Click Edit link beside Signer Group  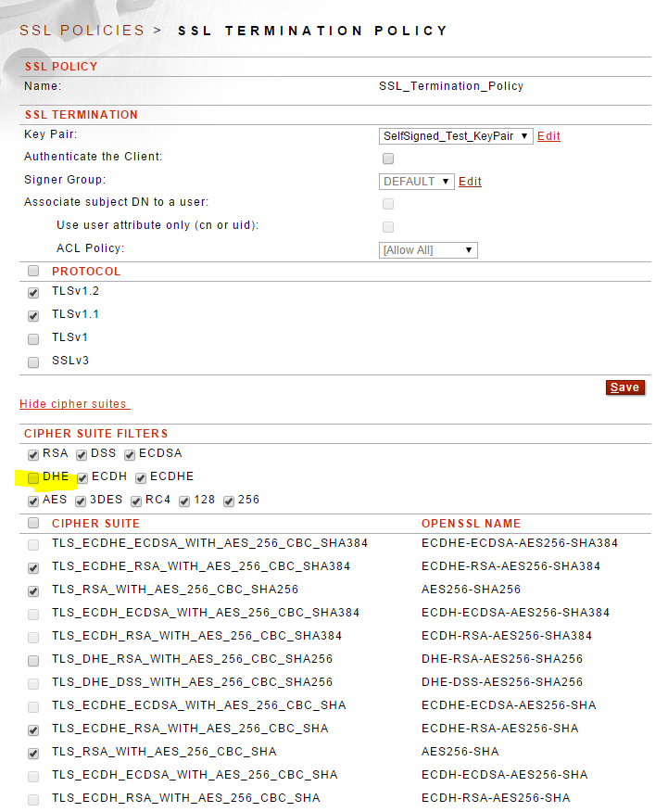(x=470, y=182)
